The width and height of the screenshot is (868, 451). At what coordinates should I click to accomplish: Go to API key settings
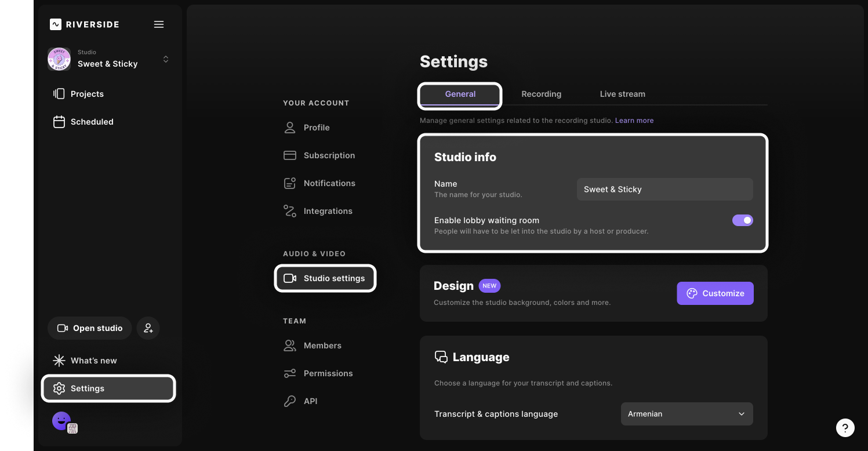310,401
